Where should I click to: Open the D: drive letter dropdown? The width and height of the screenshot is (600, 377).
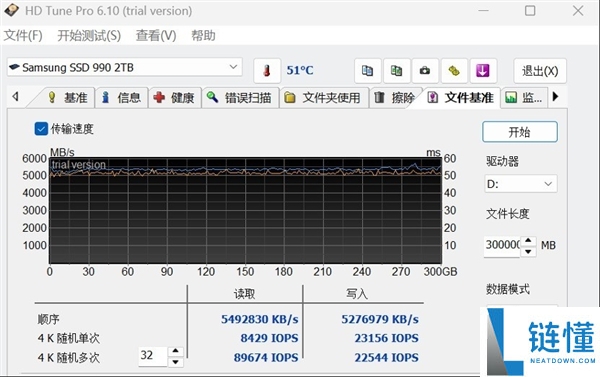click(520, 184)
